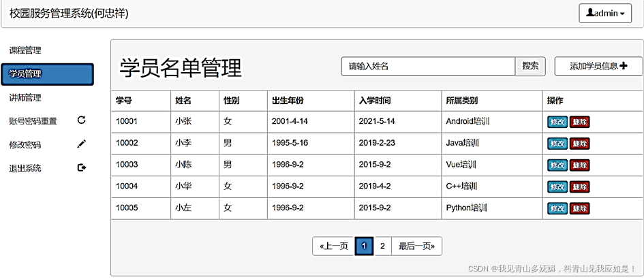Go to 上一页 in pagination
This screenshot has height=279, width=644.
(x=333, y=246)
